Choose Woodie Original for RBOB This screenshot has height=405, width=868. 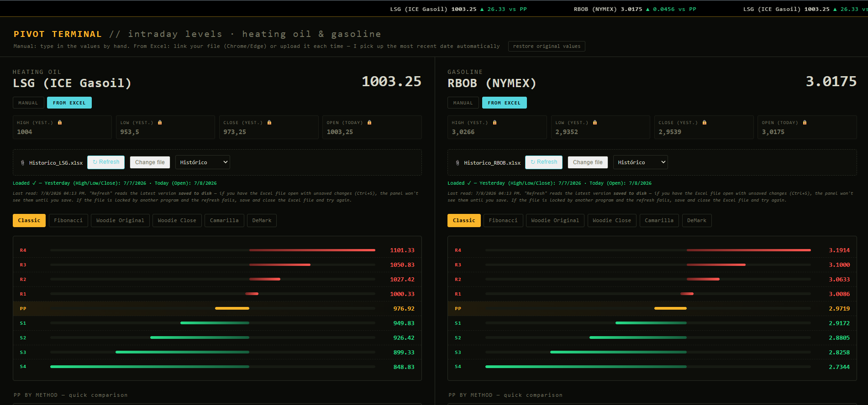point(555,220)
